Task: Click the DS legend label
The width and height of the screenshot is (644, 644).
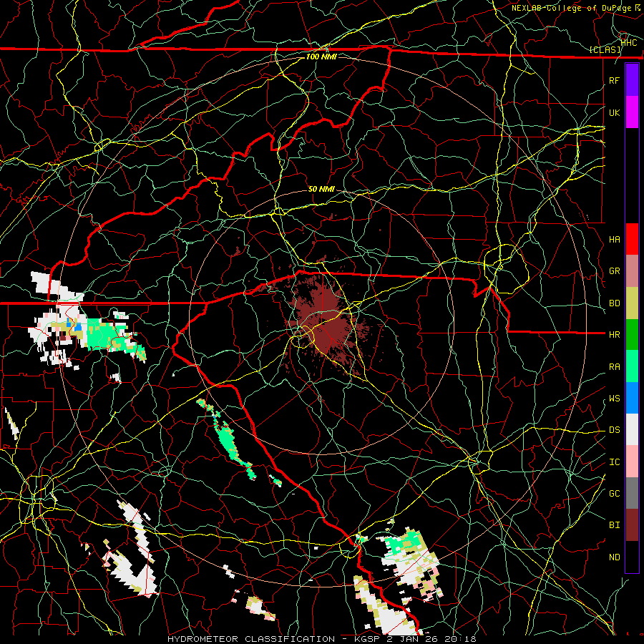Action: 614,430
